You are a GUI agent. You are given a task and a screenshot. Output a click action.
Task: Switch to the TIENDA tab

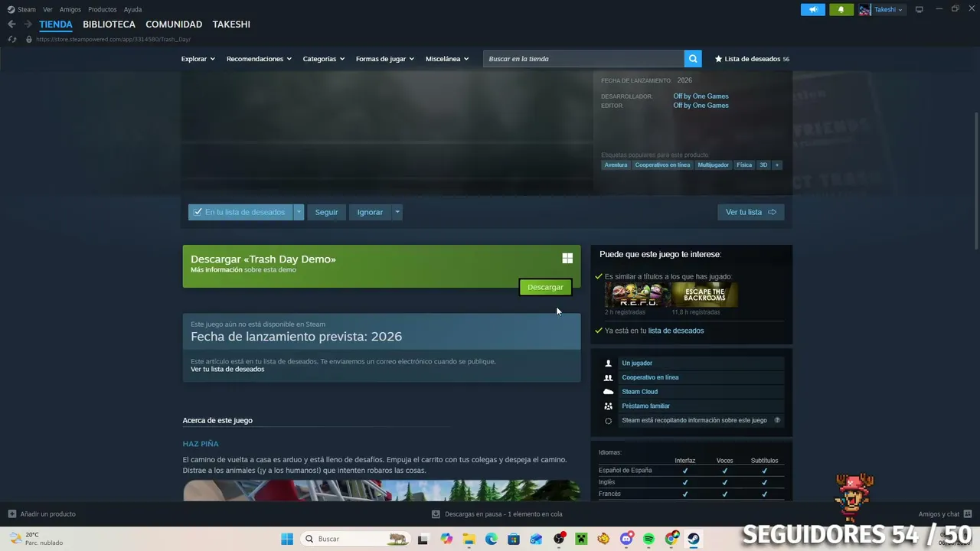56,24
